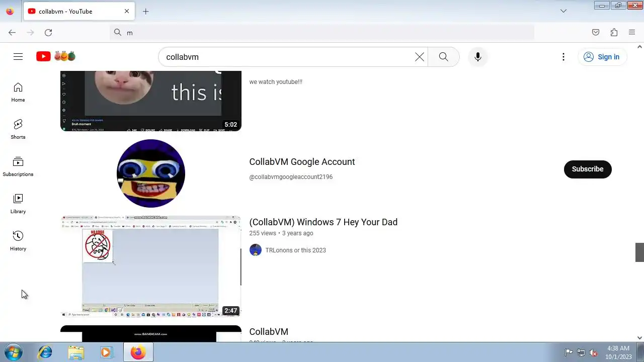Open TRLonons or this 2023 channel
This screenshot has height=362, width=644.
(x=296, y=250)
